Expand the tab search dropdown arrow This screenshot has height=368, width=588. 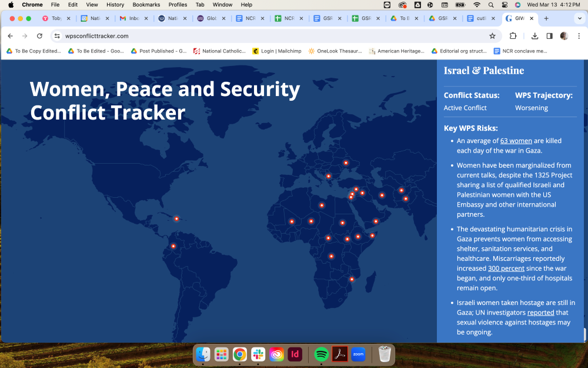tap(579, 18)
